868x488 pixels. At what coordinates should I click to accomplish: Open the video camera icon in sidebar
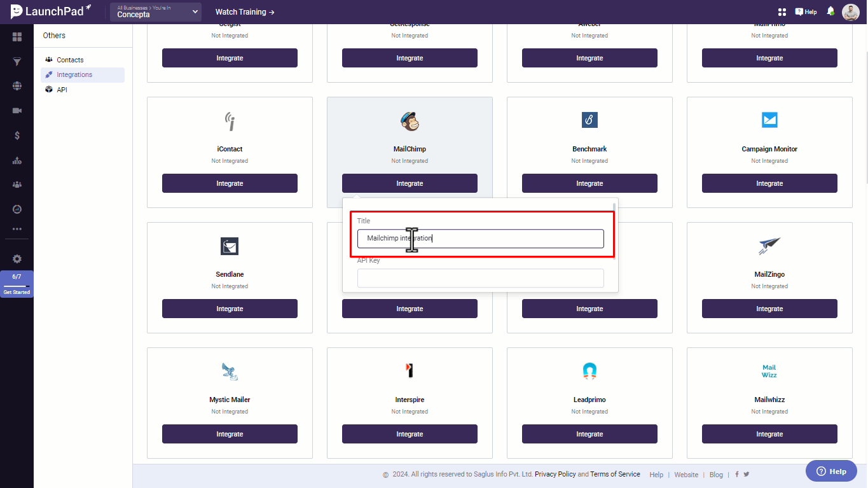point(17,111)
